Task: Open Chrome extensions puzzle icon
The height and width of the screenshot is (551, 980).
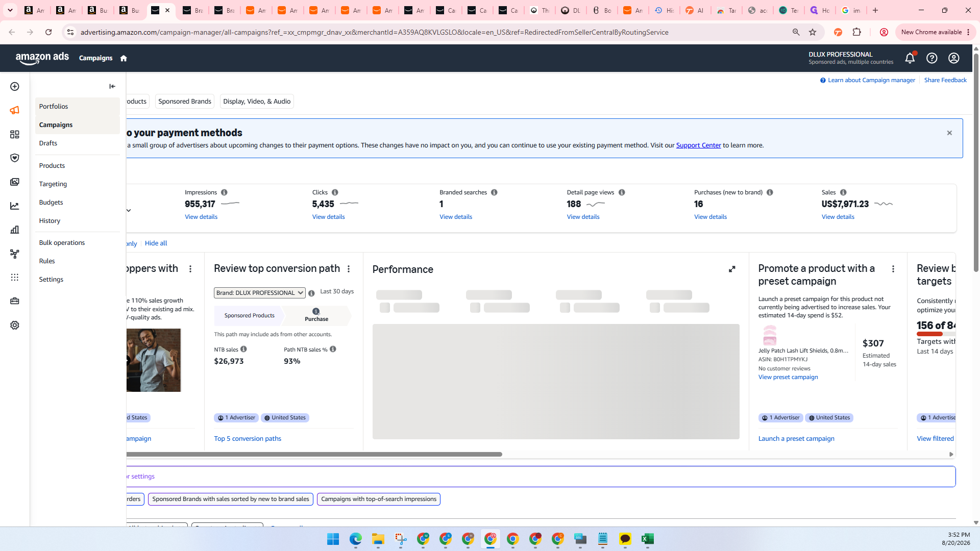Action: (857, 32)
